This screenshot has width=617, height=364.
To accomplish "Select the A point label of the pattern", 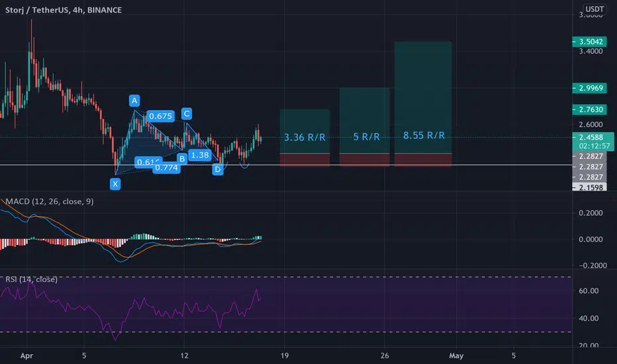I will (134, 101).
